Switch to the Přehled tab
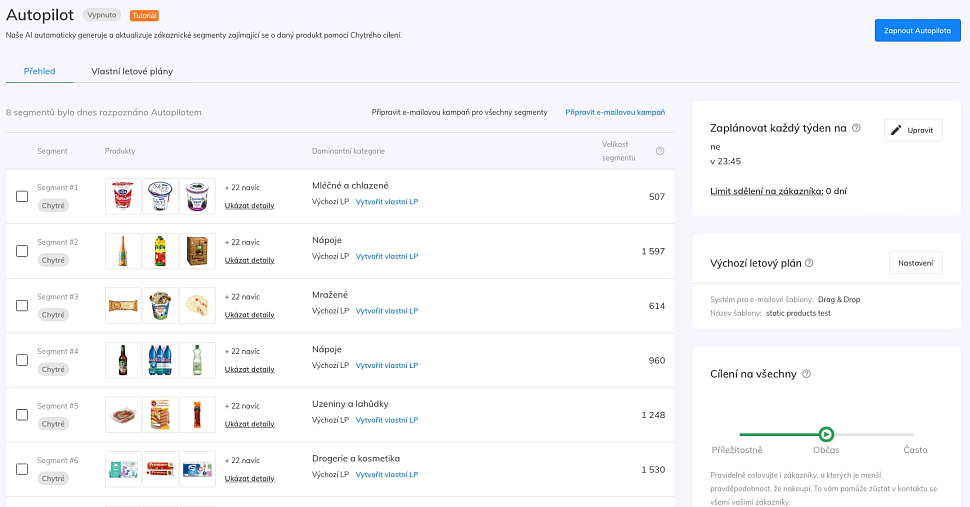970x507 pixels. [40, 71]
